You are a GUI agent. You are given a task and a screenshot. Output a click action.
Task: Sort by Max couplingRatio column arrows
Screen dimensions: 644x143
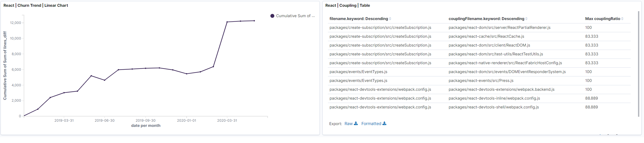(x=622, y=19)
